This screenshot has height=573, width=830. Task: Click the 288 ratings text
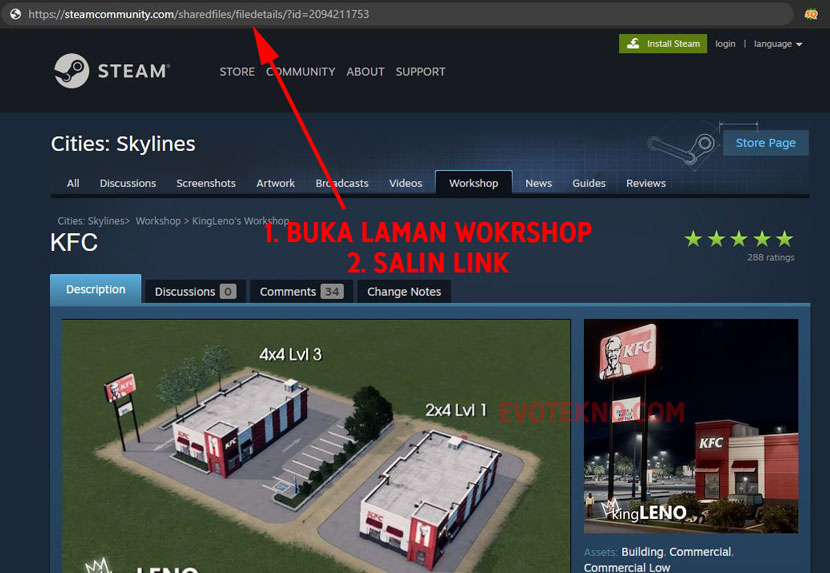pos(771,258)
